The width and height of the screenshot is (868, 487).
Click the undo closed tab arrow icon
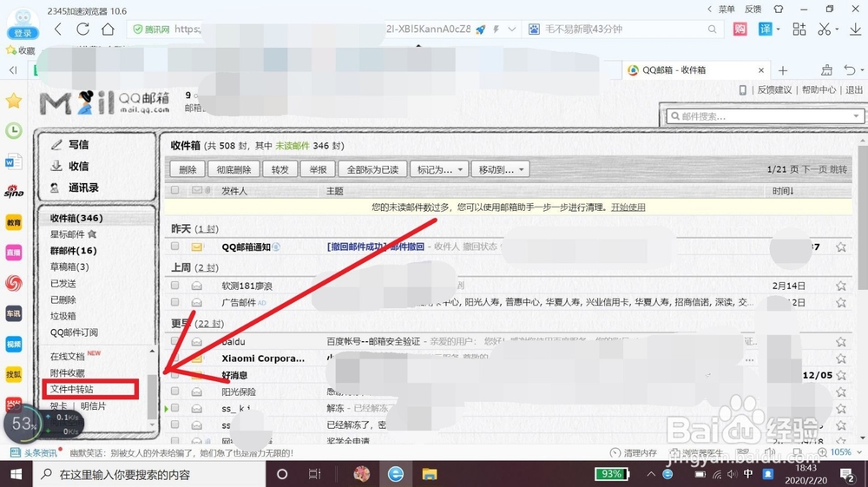coord(850,69)
